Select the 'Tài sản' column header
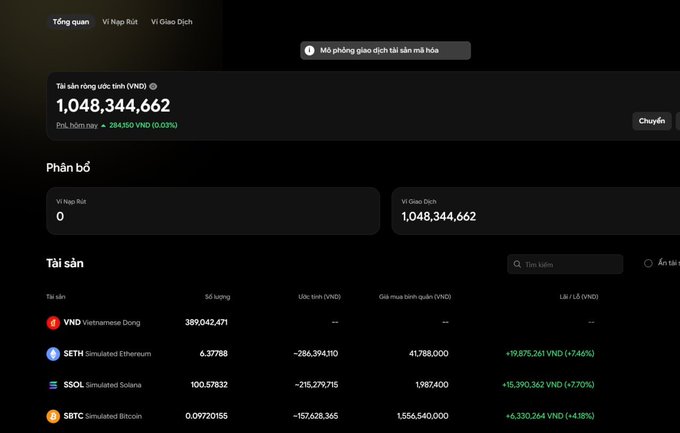This screenshot has height=433, width=680. coord(56,297)
